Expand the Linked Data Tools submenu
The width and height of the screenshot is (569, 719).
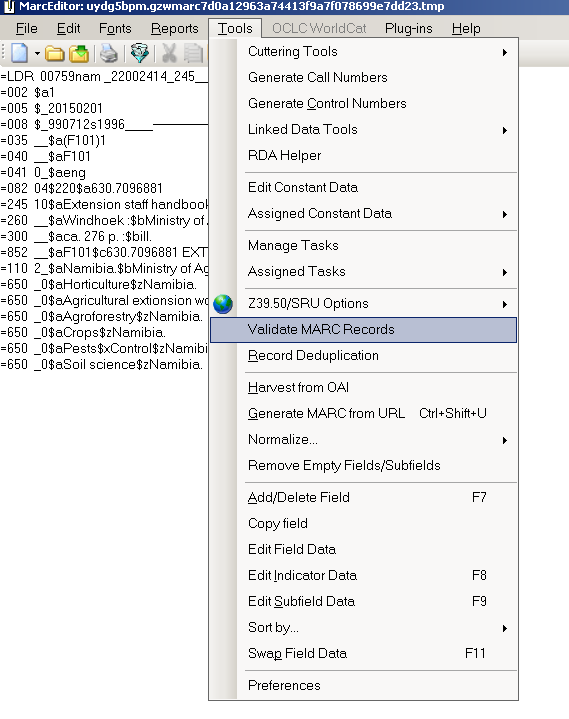point(363,130)
